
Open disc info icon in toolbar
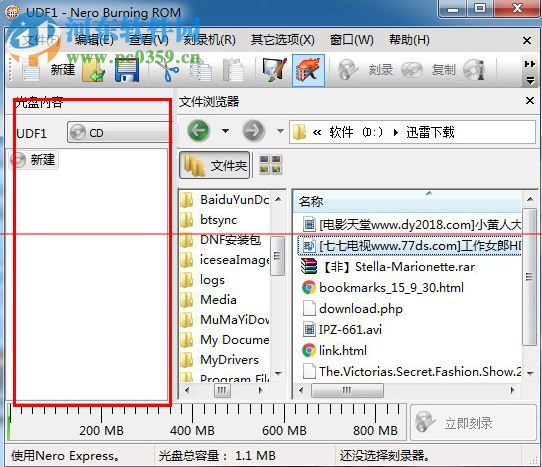tap(474, 70)
